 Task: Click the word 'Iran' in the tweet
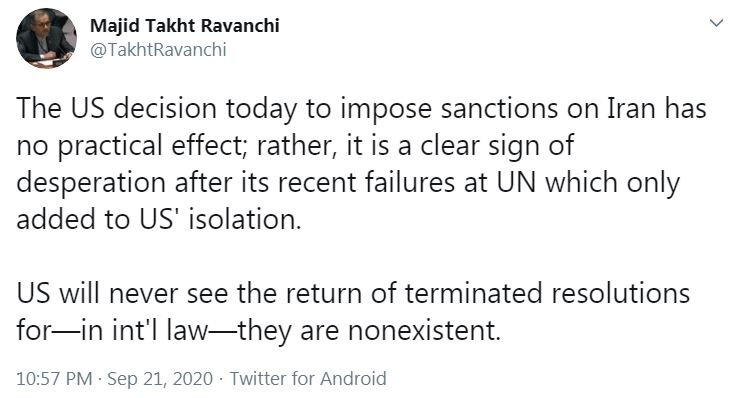pos(632,109)
